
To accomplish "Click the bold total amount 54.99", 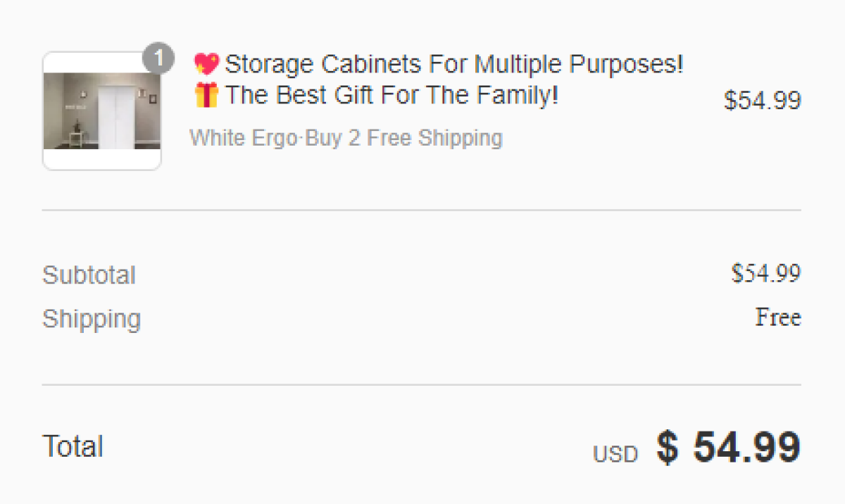I will point(746,447).
